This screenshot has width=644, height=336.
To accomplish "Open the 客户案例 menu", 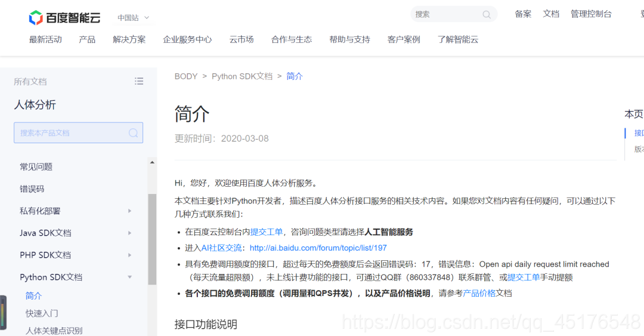I will tap(404, 39).
